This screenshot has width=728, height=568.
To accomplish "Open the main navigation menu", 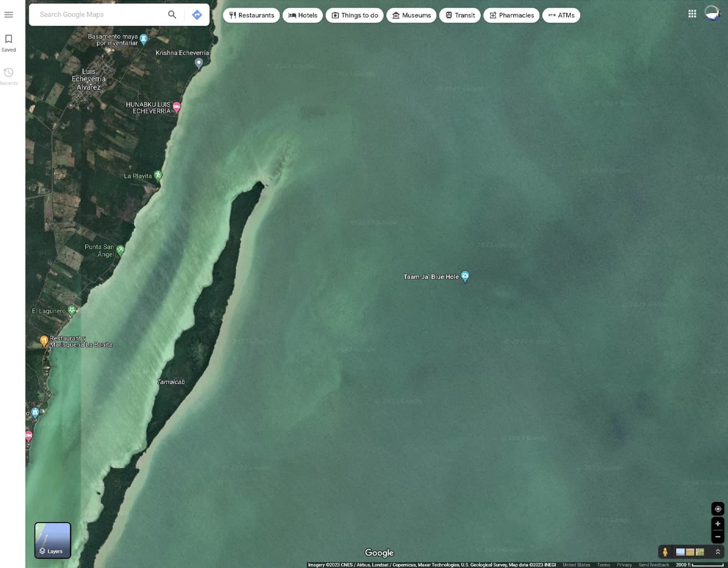I will coord(9,15).
